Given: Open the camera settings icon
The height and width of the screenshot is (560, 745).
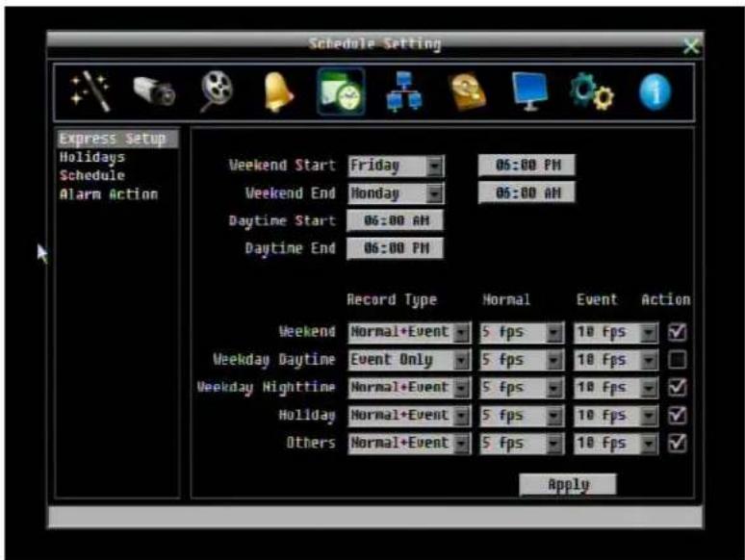Looking at the screenshot, I should (154, 90).
